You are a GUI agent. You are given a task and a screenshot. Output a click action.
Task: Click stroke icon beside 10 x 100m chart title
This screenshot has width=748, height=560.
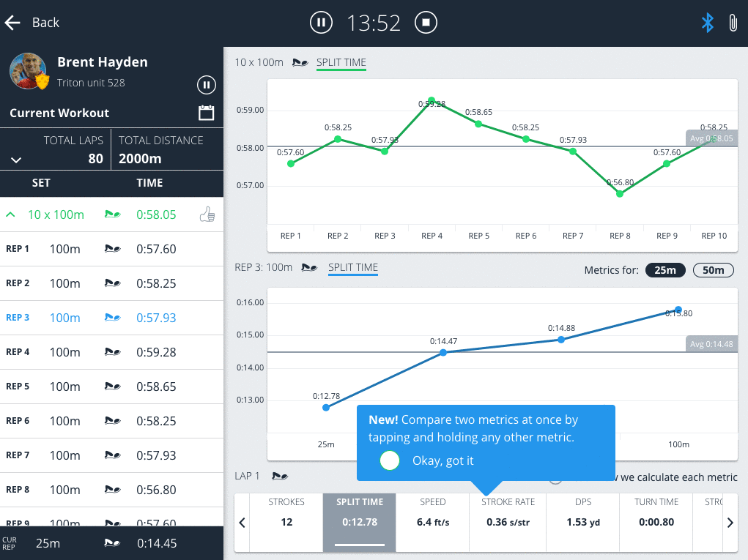click(300, 62)
